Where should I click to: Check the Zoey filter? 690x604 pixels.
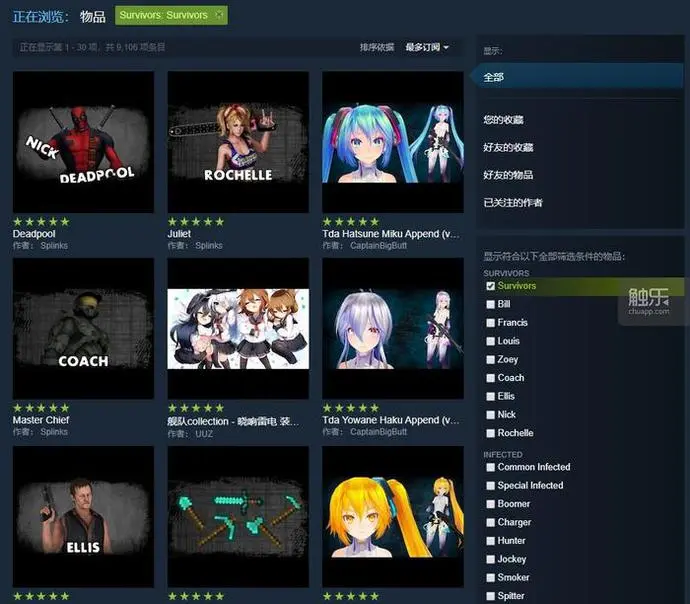(x=490, y=360)
